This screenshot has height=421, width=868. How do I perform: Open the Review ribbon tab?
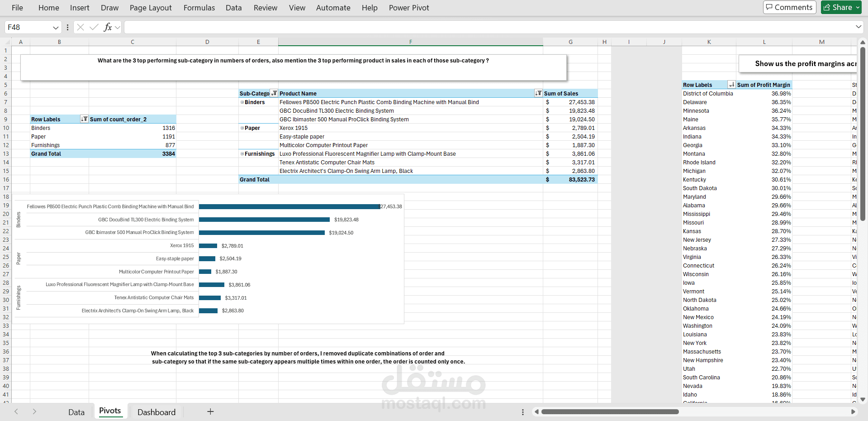(266, 8)
